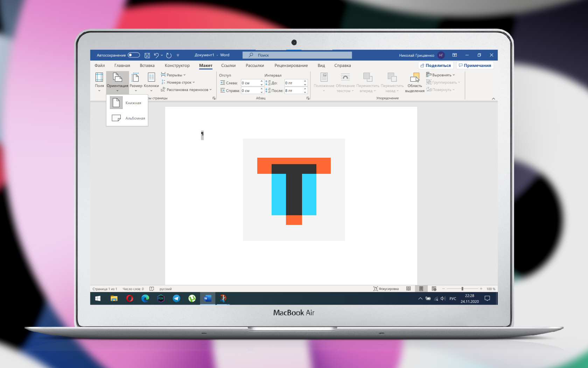
Task: Increase the До spacing with the up spinner
Action: coord(305,81)
